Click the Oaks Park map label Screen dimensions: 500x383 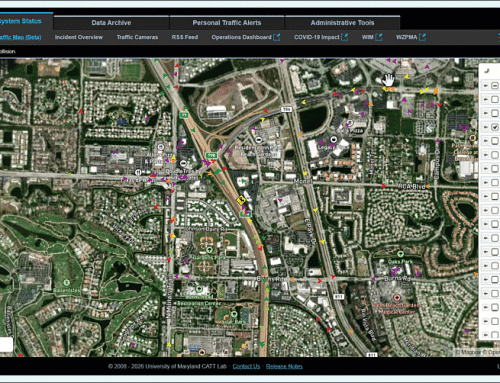[x=400, y=262]
